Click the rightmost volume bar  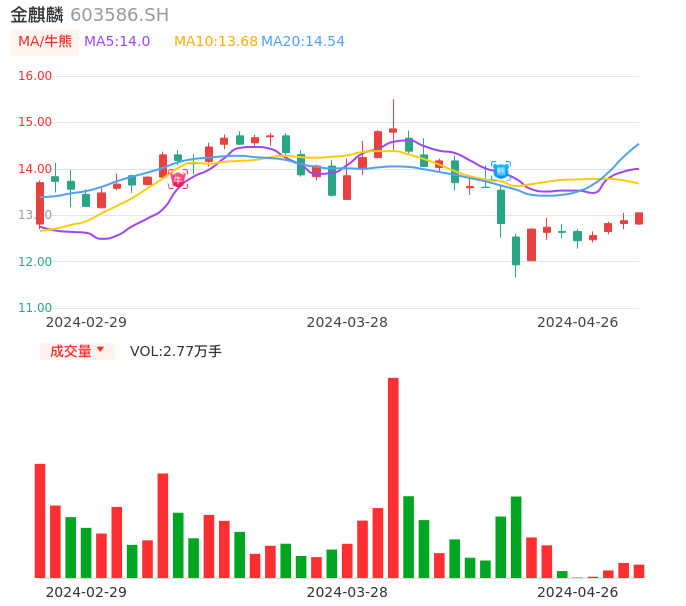coord(639,571)
